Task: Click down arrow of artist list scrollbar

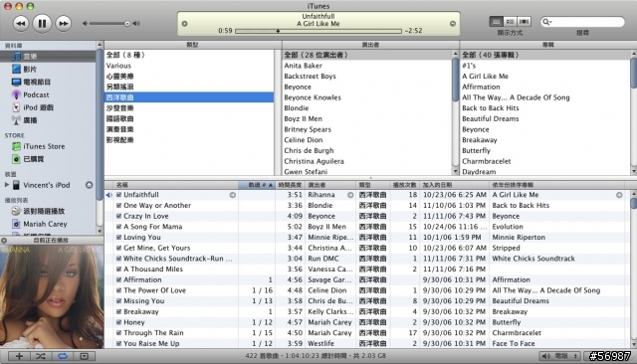Action: tap(456, 172)
